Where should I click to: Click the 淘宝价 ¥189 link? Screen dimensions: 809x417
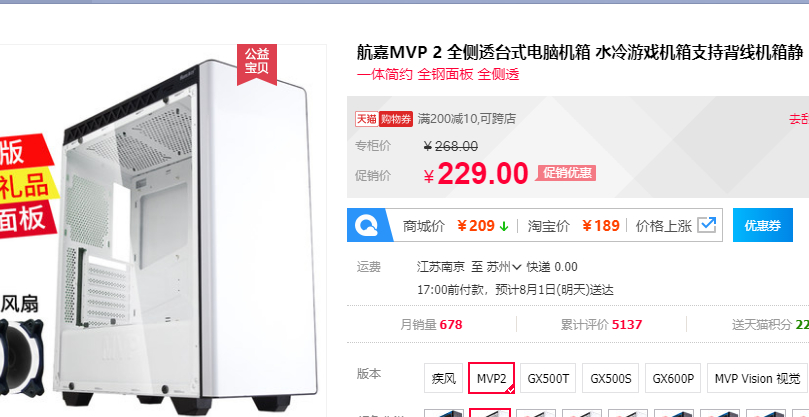coord(573,226)
